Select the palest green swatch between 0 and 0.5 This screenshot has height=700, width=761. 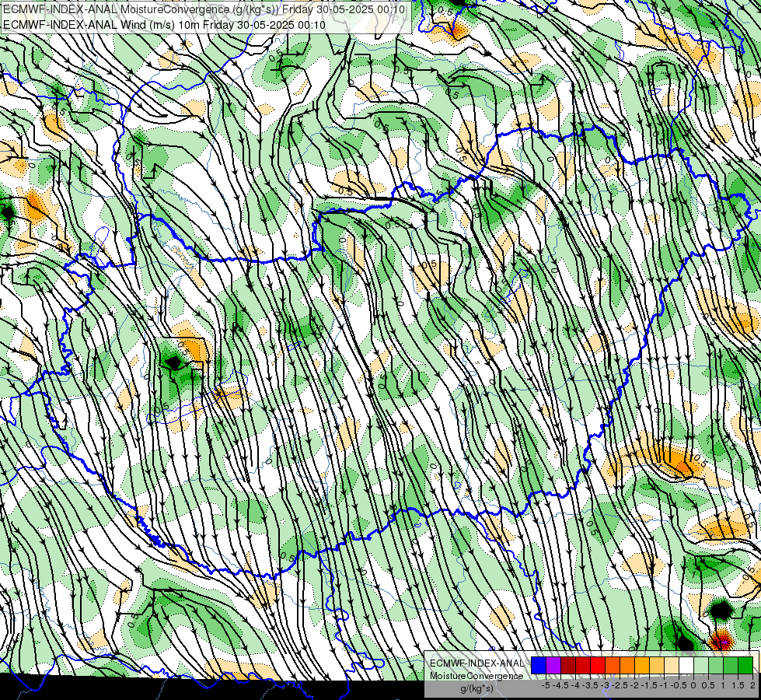click(x=701, y=665)
